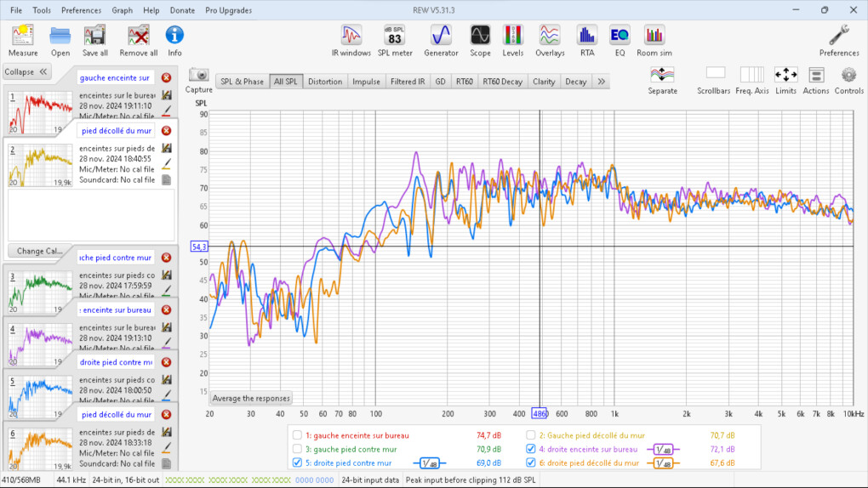868x488 pixels.
Task: Change trace color line for measurement 2
Action: 167,164
